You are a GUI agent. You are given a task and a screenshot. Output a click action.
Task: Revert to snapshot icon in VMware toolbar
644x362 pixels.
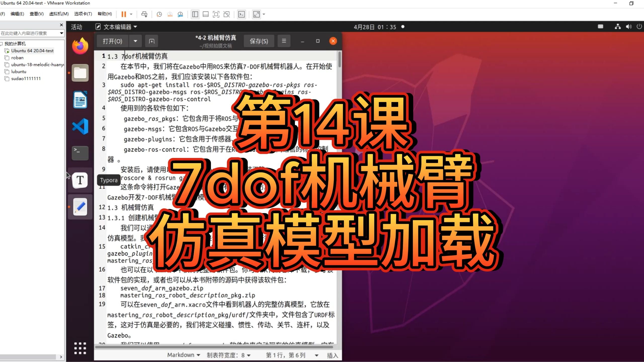coord(170,14)
